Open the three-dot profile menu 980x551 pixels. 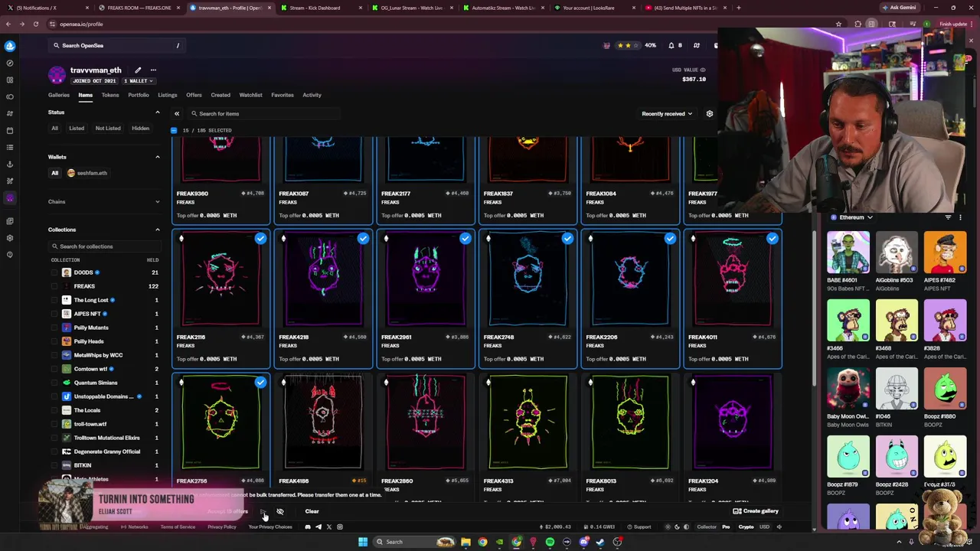coord(153,70)
